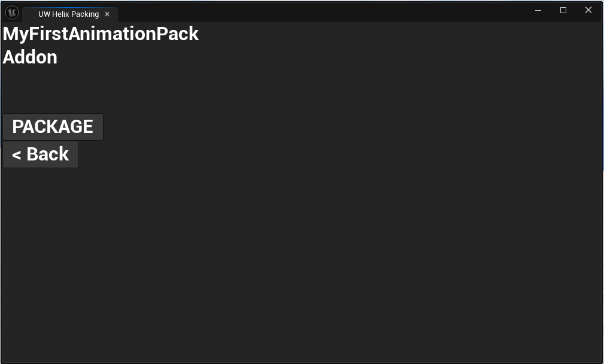Click the MyFirstAnimationPack title text
The width and height of the screenshot is (604, 364).
pos(101,34)
